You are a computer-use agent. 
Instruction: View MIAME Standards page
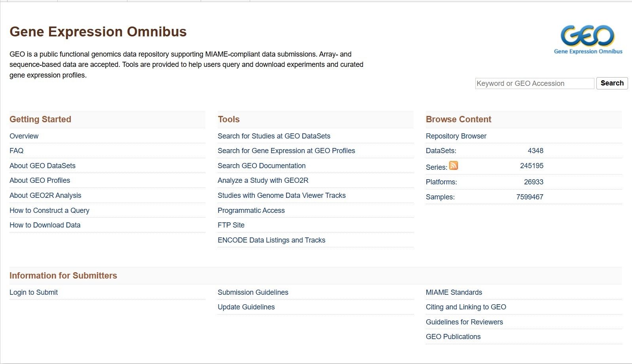point(454,292)
